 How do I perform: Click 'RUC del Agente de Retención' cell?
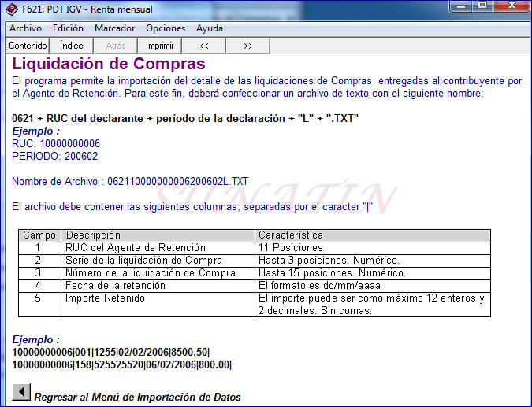[x=158, y=248]
